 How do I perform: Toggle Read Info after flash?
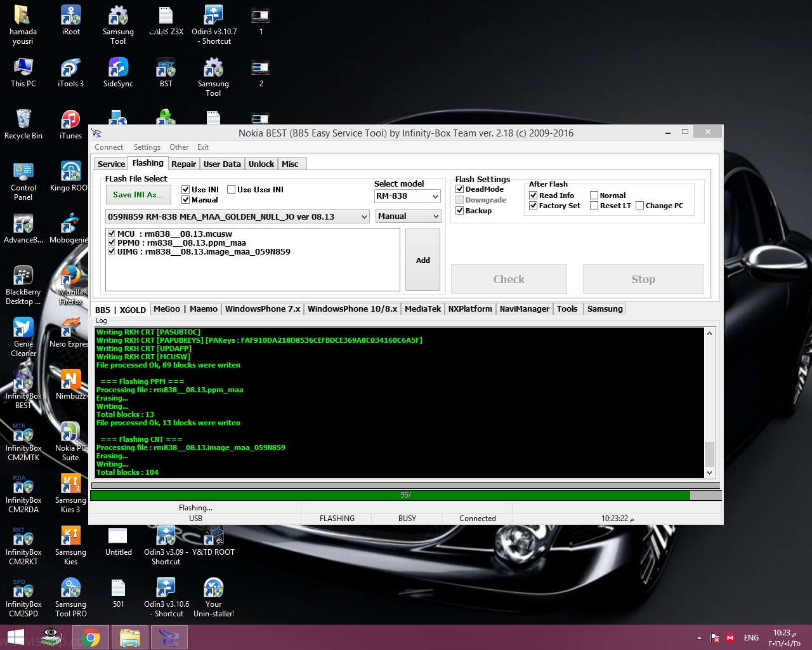tap(534, 195)
